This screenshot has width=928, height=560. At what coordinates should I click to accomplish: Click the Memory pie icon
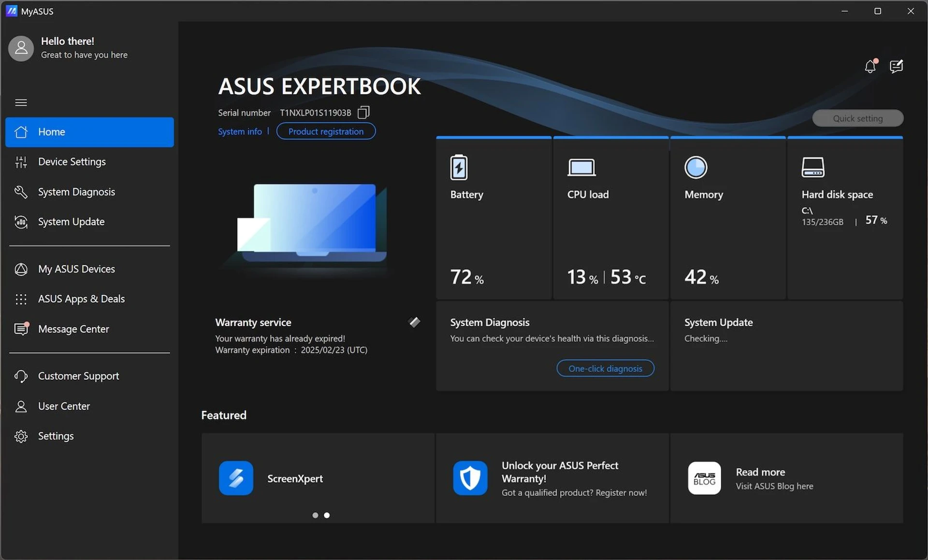[x=696, y=167]
